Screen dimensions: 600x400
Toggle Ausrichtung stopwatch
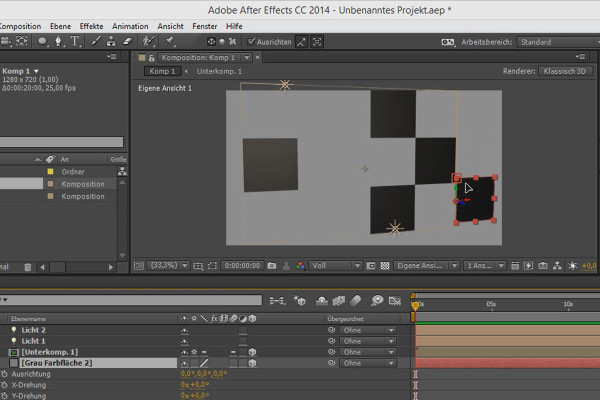[x=4, y=374]
